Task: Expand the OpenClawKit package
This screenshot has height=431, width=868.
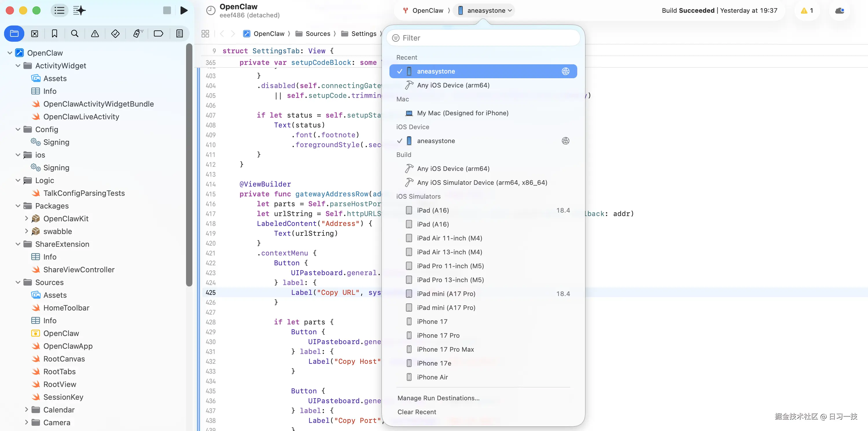Action: point(26,218)
